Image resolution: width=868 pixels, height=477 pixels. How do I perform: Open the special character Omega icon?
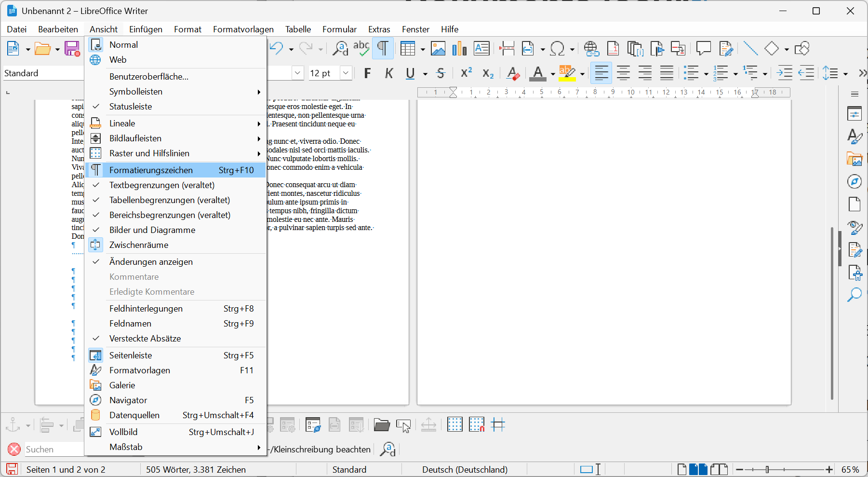pyautogui.click(x=557, y=49)
